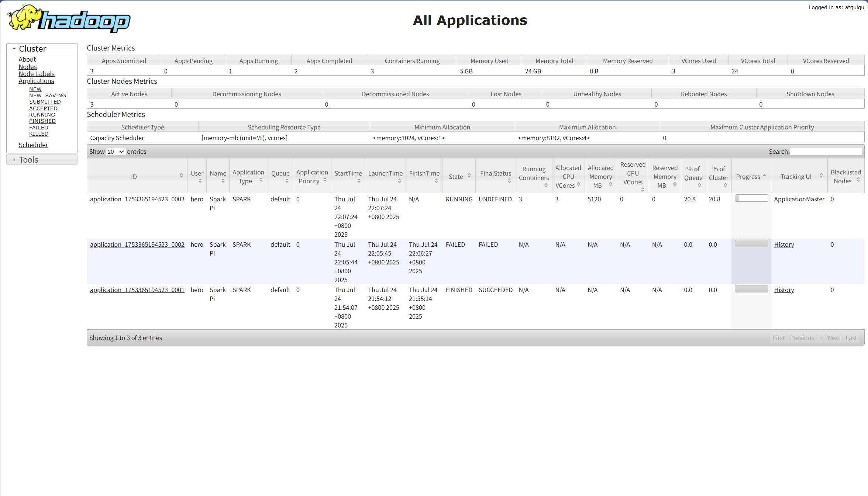Open ApplicationMaster tracking link
This screenshot has height=496, width=868.
coord(799,199)
